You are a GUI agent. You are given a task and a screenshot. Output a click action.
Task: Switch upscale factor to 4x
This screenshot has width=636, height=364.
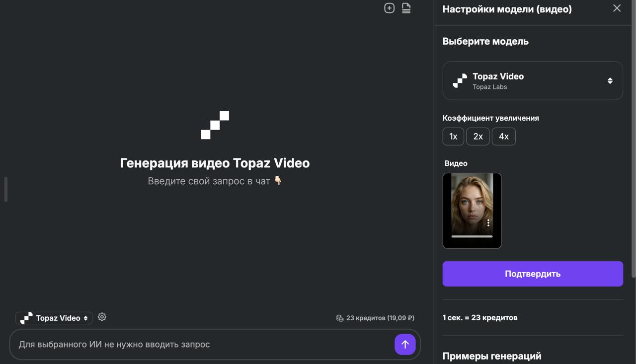click(x=503, y=136)
